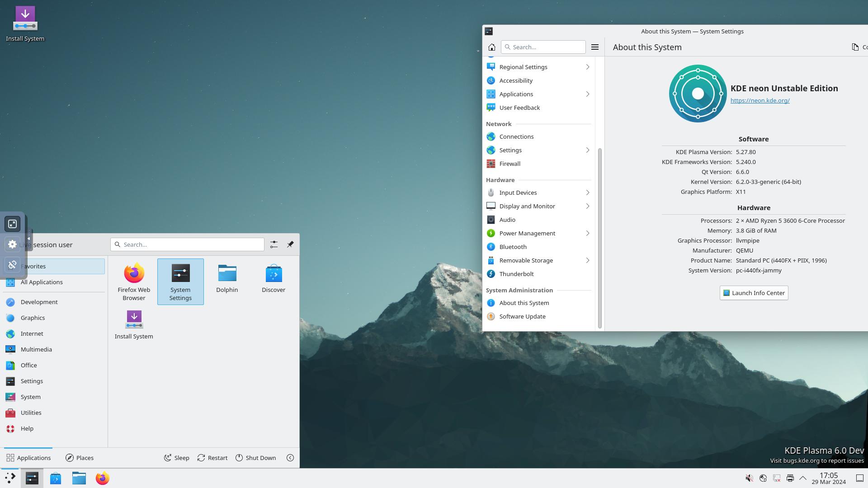The width and height of the screenshot is (868, 488).
Task: Expand Applications settings category
Action: click(538, 94)
